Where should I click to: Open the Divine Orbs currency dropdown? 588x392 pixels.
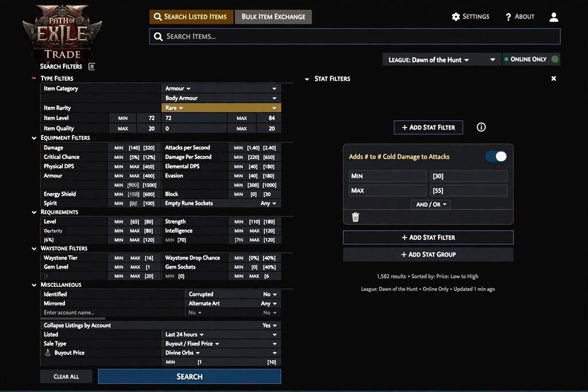221,352
